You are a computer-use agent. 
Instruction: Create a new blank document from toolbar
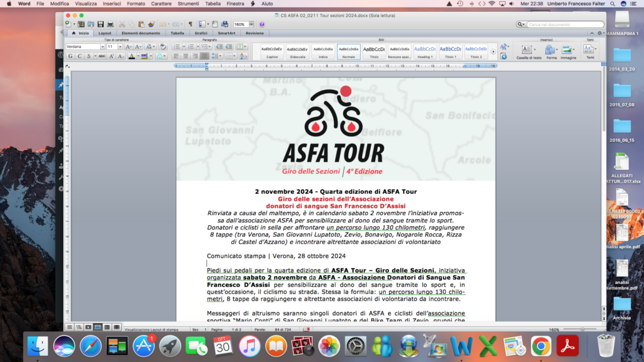coord(68,24)
